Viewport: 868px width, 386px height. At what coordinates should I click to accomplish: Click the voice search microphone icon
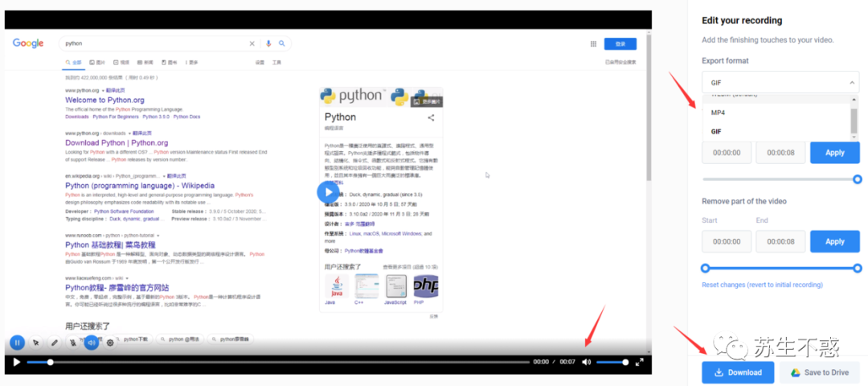click(268, 43)
